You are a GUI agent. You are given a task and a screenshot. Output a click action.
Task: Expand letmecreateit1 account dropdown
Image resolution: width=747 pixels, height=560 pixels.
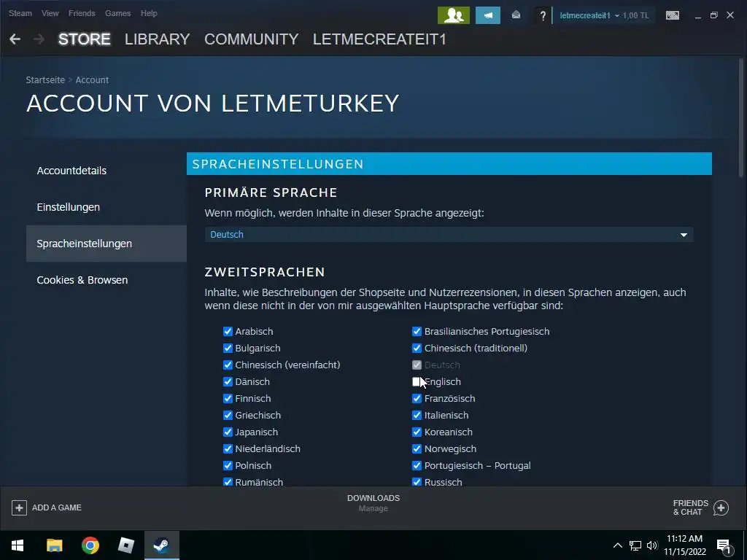click(x=589, y=15)
